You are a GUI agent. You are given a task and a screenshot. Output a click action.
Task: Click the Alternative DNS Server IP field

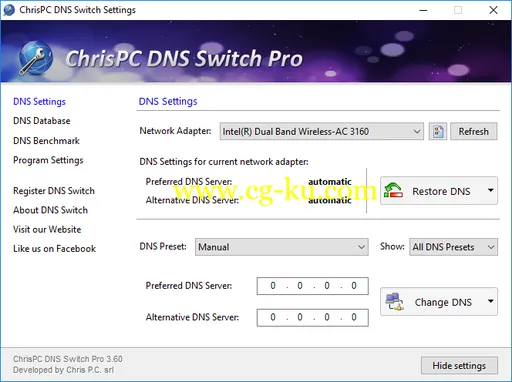click(313, 317)
